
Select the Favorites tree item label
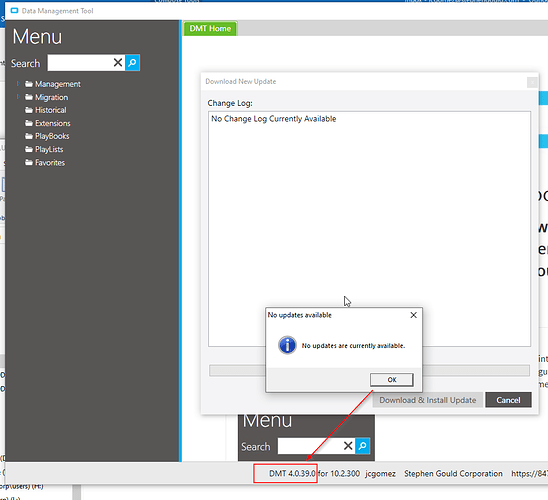(x=50, y=163)
